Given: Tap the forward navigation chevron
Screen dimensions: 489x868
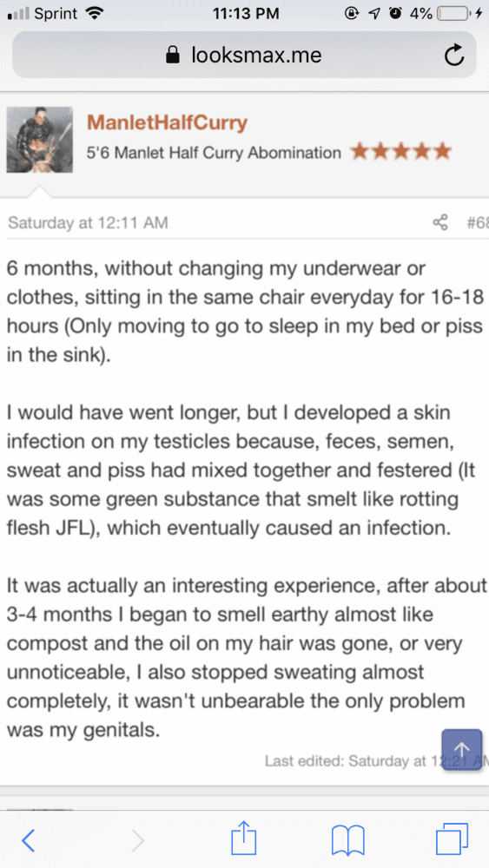Looking at the screenshot, I should click(x=138, y=840).
